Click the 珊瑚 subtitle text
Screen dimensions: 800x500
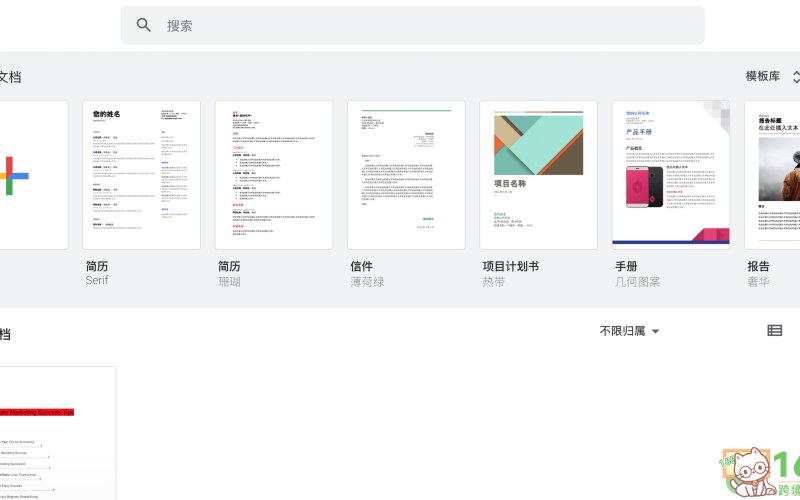(230, 282)
